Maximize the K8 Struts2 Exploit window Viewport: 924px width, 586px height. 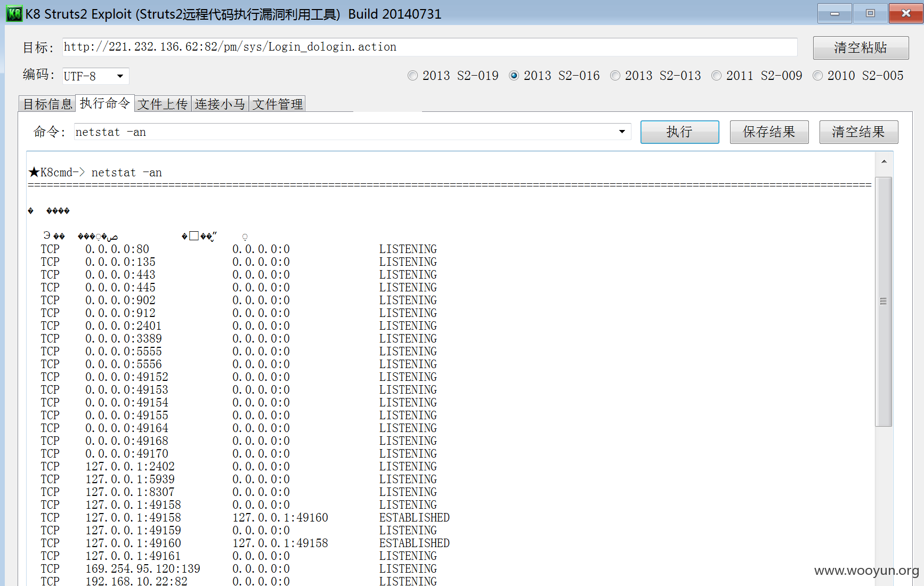coord(870,13)
